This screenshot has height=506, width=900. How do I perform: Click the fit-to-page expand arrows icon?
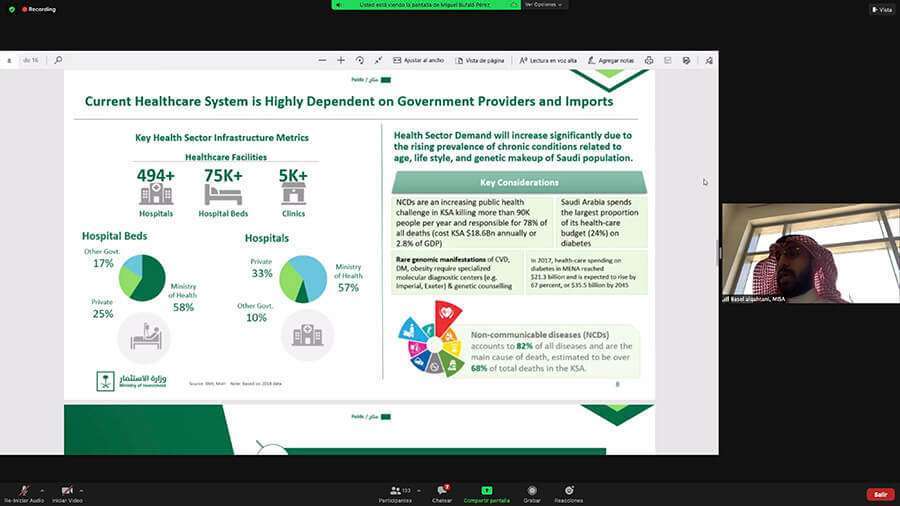[378, 60]
